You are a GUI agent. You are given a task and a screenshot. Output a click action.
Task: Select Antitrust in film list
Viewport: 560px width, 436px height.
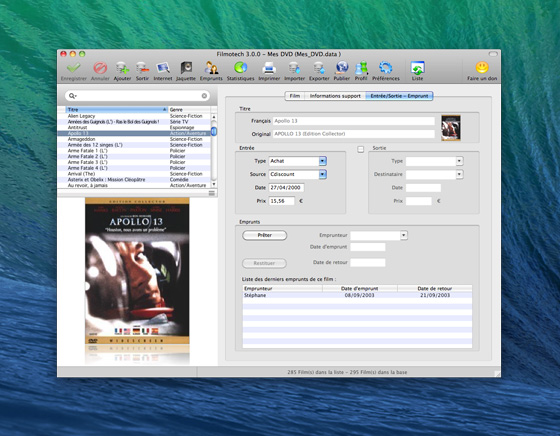point(134,127)
